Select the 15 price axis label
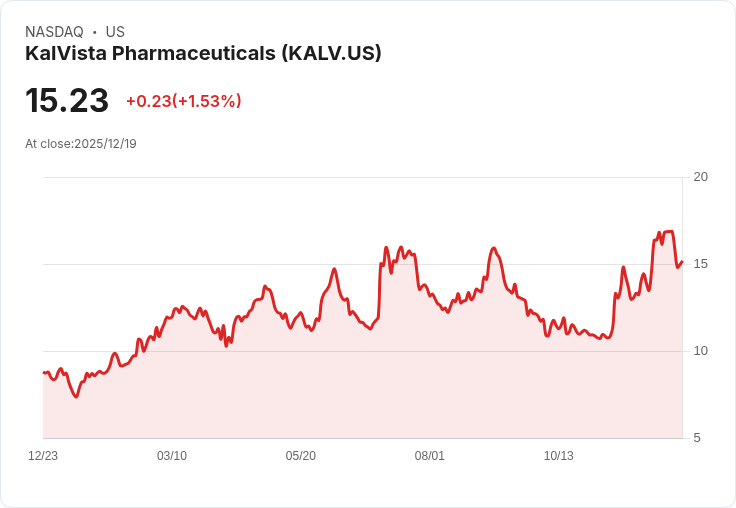Viewport: 736px width, 508px height. 700,264
